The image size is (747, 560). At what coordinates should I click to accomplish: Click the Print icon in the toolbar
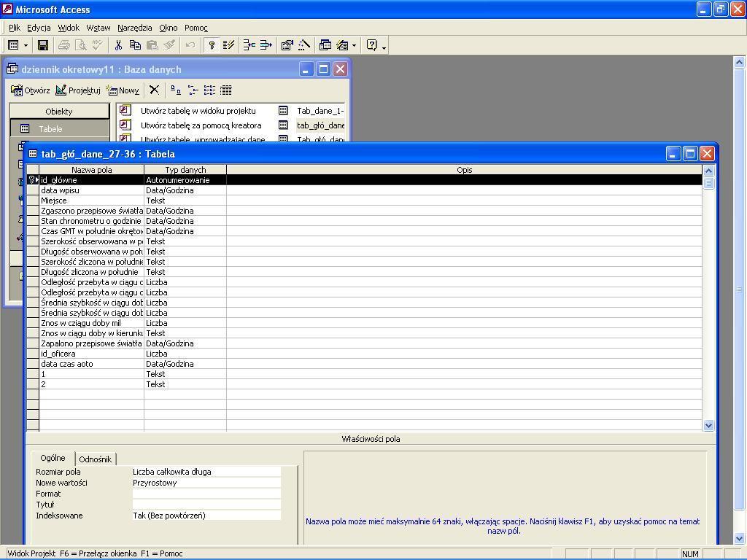[64, 45]
